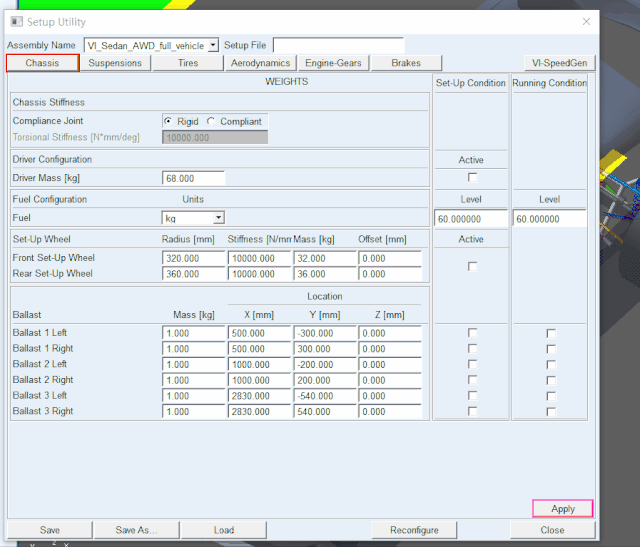Click the Load button
The width and height of the screenshot is (640, 547).
tap(224, 530)
